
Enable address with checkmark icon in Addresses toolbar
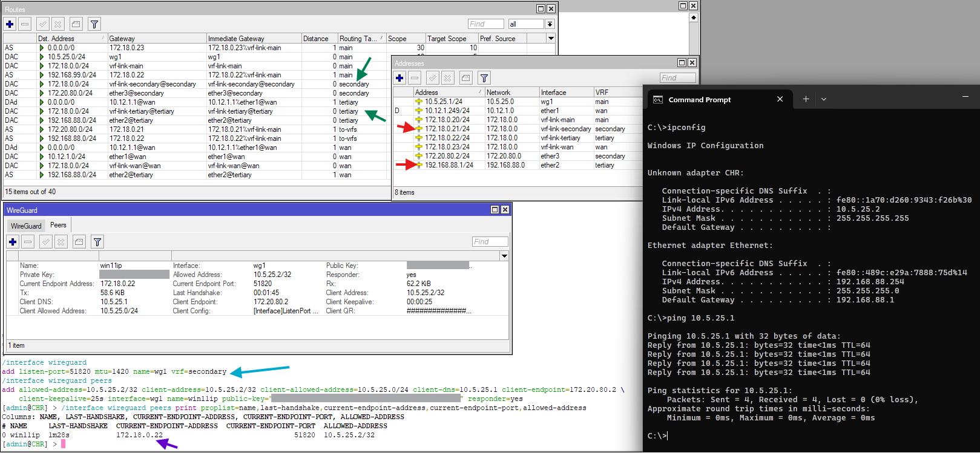pyautogui.click(x=432, y=78)
